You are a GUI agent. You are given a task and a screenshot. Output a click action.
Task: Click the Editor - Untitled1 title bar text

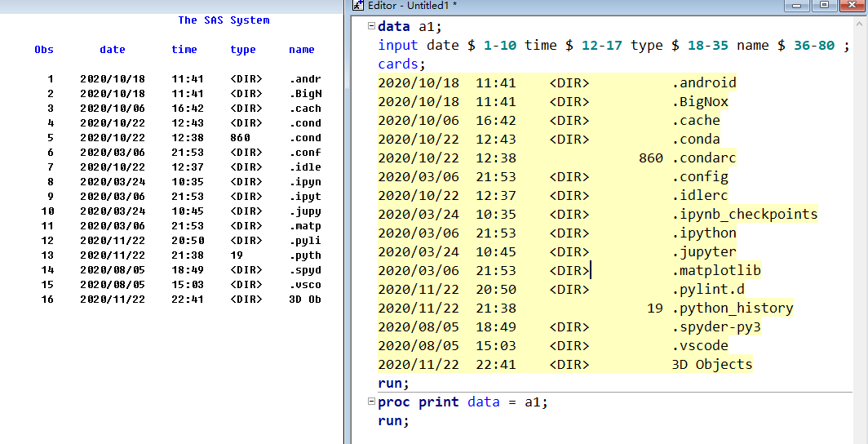point(411,6)
